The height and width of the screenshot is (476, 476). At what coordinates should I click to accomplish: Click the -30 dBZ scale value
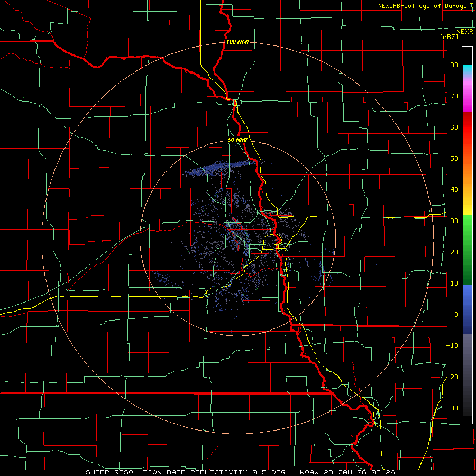click(x=452, y=408)
